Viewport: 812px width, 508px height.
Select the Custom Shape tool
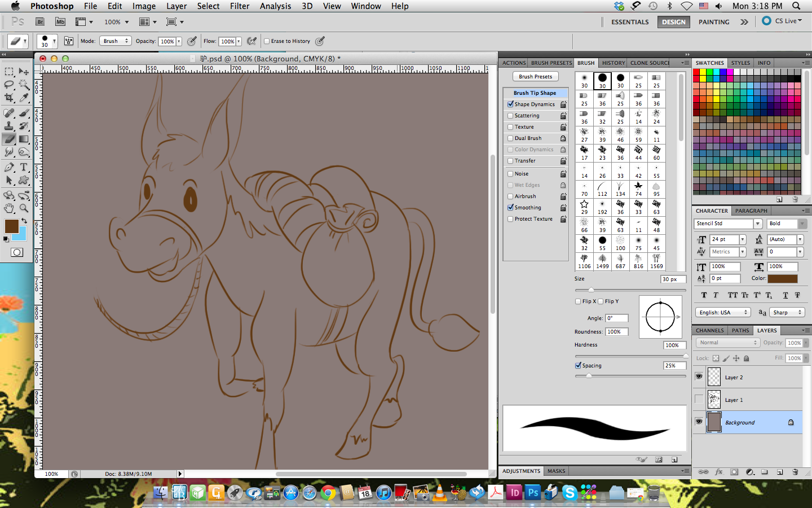[x=24, y=180]
